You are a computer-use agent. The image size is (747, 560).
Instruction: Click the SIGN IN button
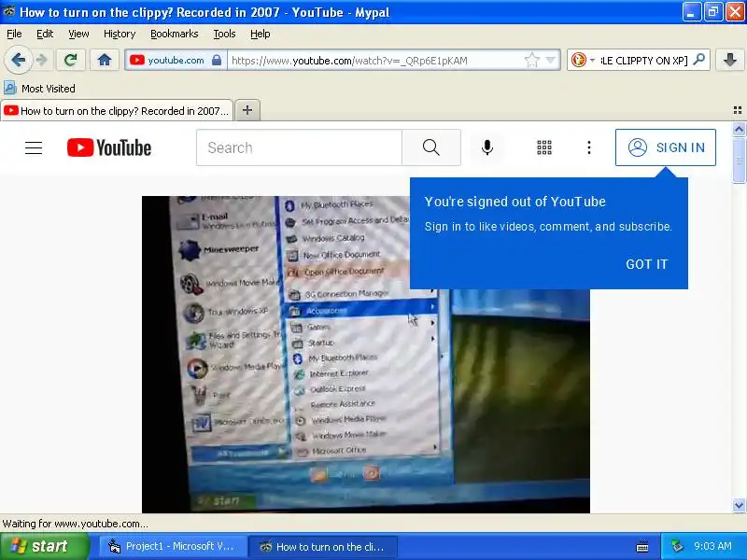pyautogui.click(x=666, y=147)
